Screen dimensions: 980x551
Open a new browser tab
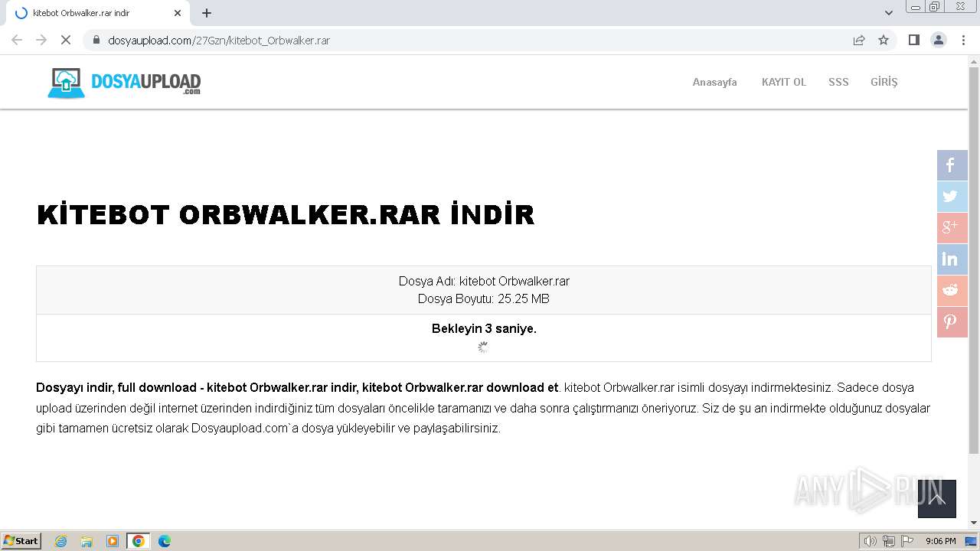(207, 13)
